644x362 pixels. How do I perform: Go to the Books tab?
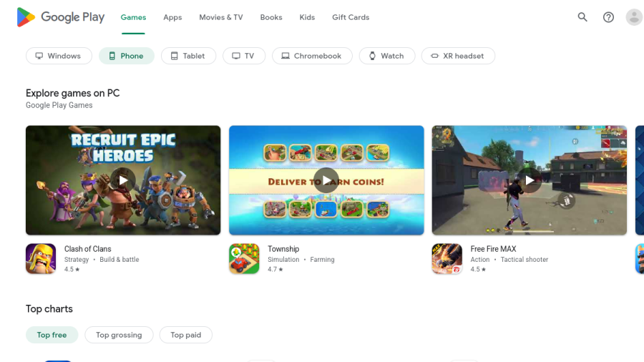click(x=271, y=17)
